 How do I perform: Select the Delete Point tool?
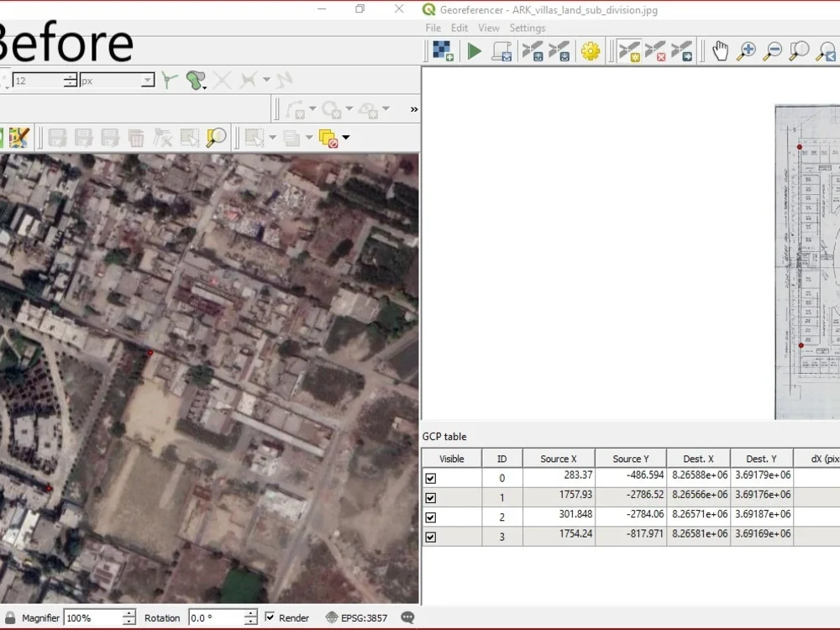click(x=655, y=51)
